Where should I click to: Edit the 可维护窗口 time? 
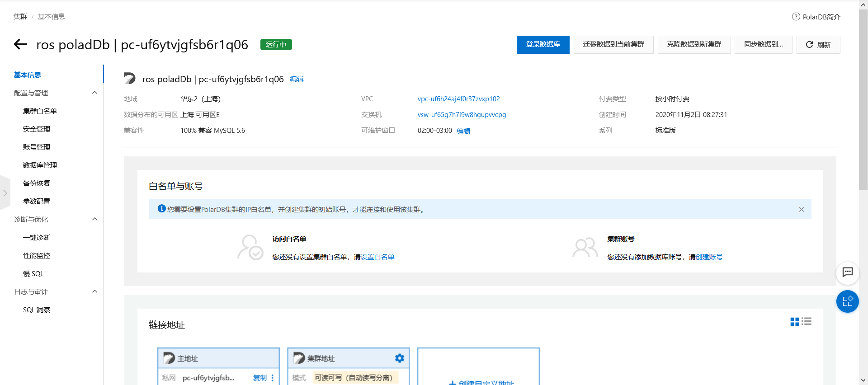[463, 131]
